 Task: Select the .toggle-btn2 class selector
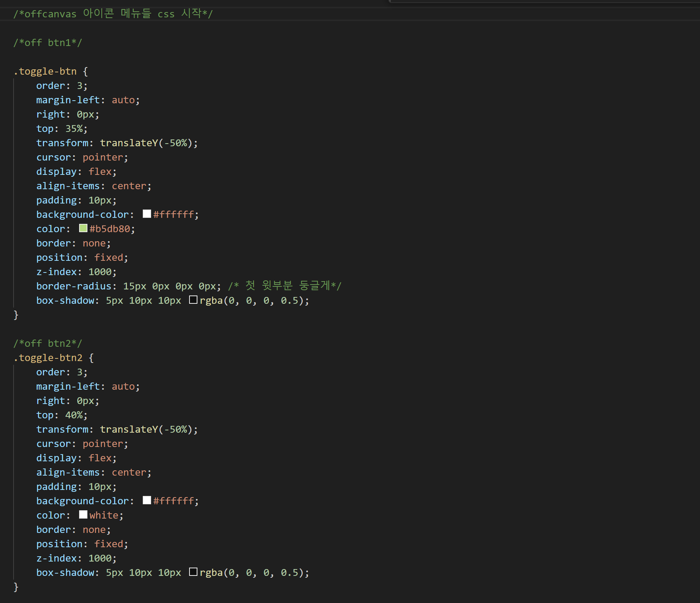coord(48,357)
